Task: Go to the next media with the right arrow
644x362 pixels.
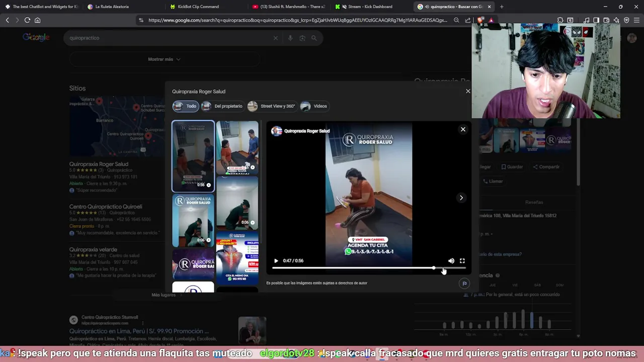Action: 461,198
